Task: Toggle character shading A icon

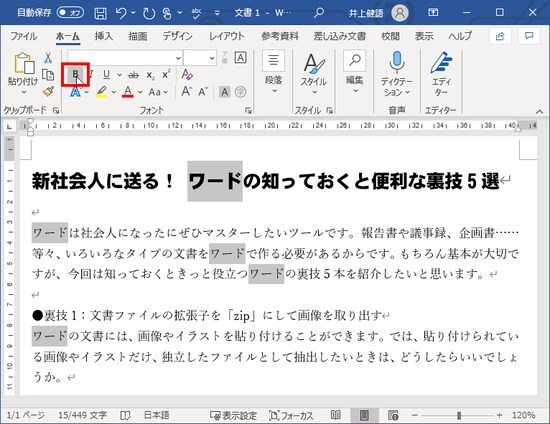Action: (224, 92)
